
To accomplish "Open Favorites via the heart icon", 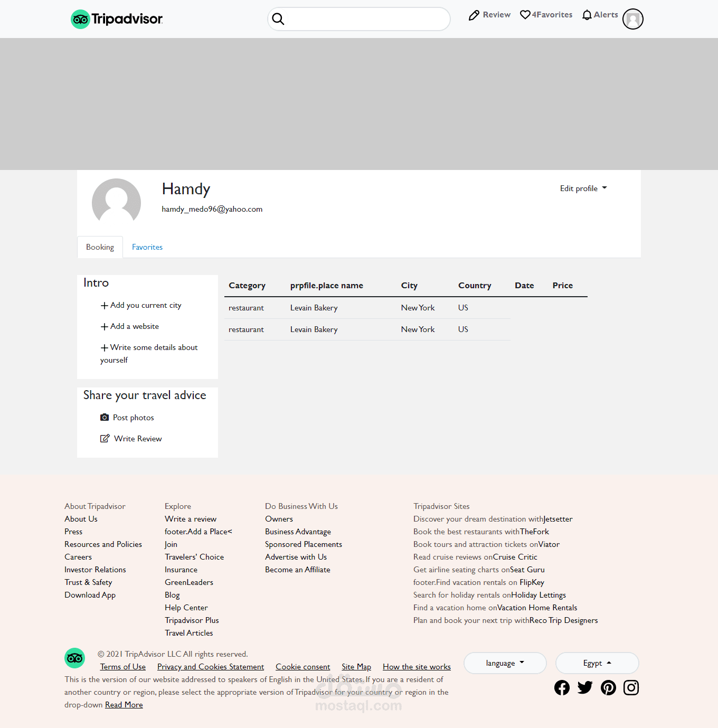I will 525,15.
